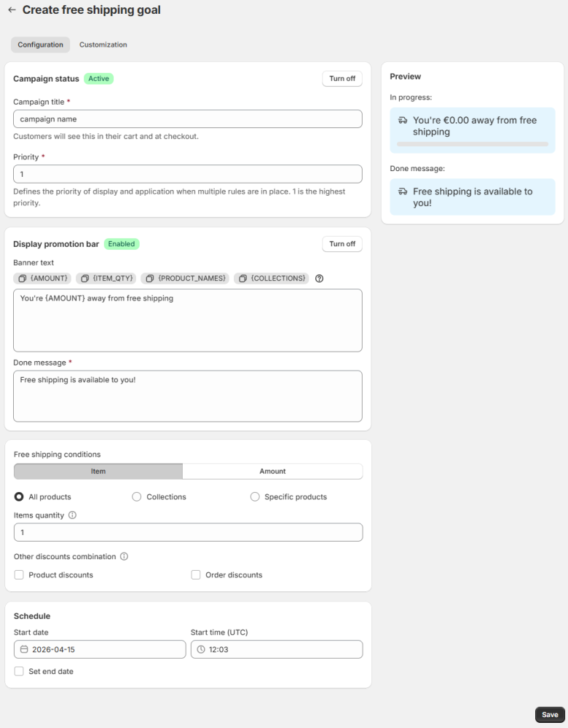Copy the {AMOUNT} variable chip
Image resolution: width=568 pixels, height=728 pixels.
(43, 278)
